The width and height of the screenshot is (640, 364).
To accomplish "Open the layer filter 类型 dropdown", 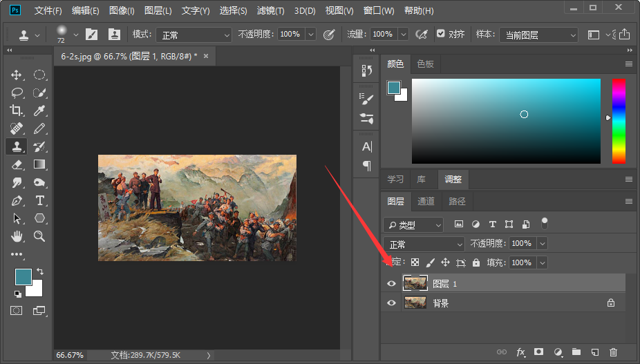I will tap(413, 225).
